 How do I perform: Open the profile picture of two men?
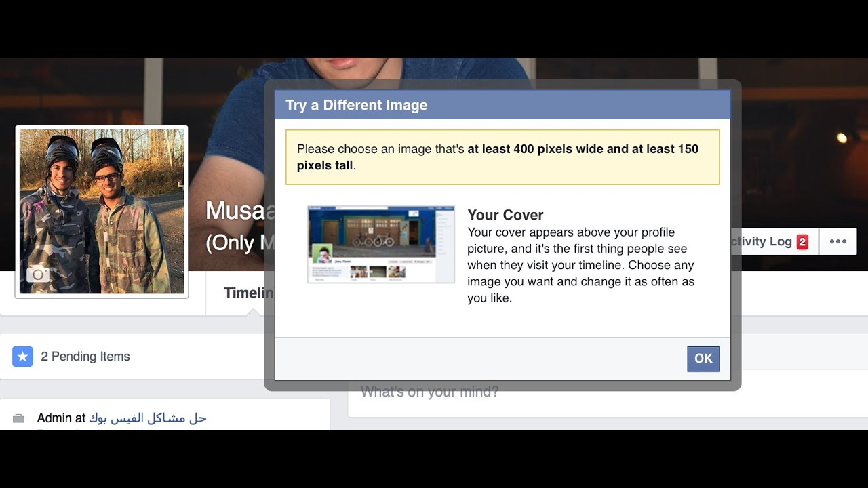pos(102,211)
